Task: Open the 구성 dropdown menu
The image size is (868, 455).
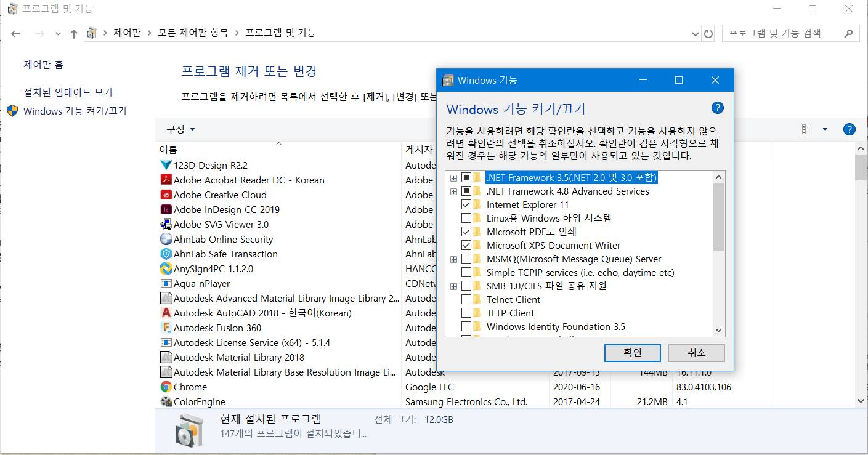Action: click(x=180, y=129)
